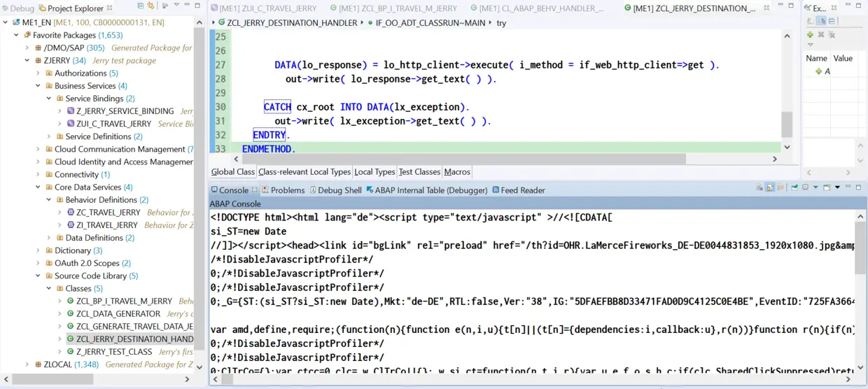Toggle Word Wrap in Console toolbar
The image size is (868, 389).
click(779, 188)
